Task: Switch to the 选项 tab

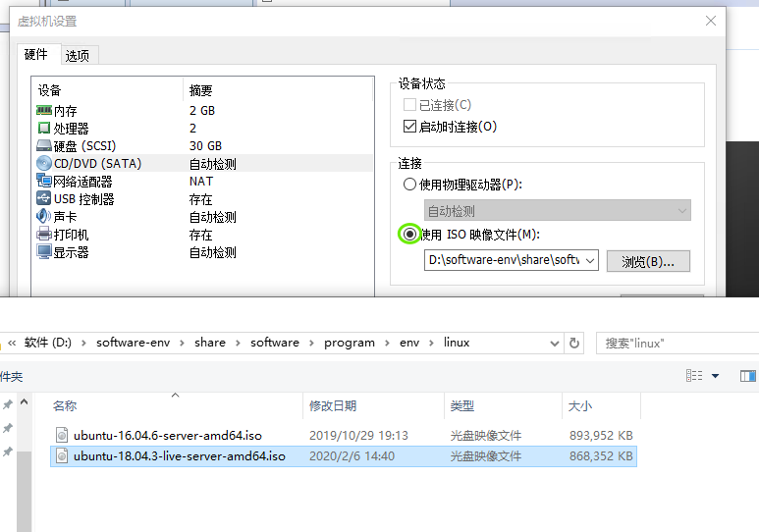Action: tap(78, 56)
